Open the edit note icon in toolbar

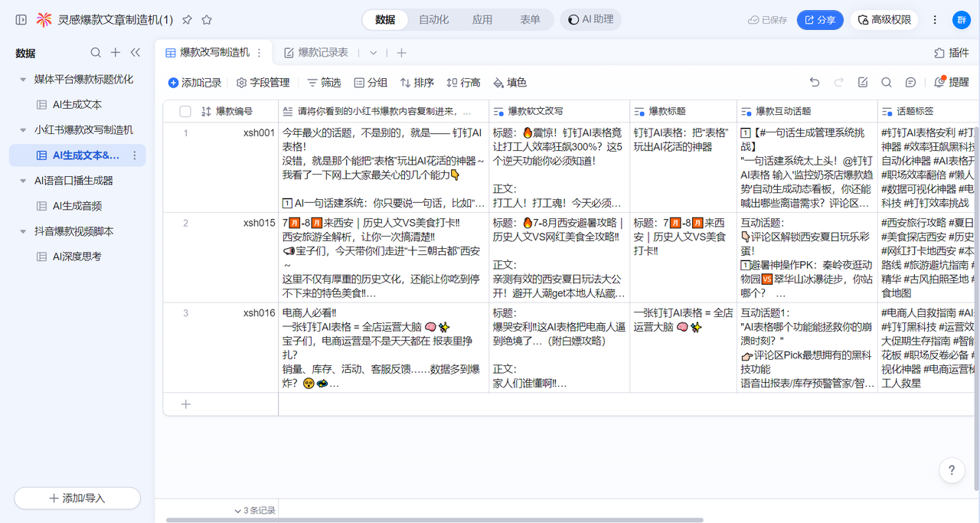click(x=863, y=83)
